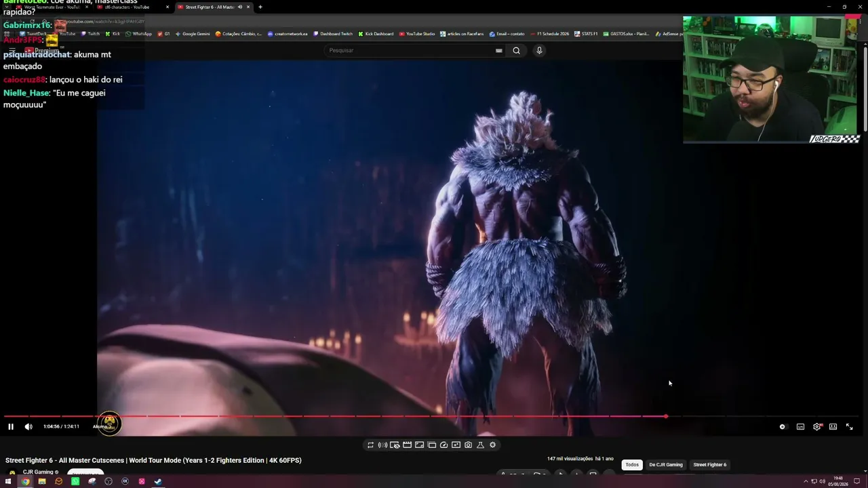Image resolution: width=868 pixels, height=488 pixels.
Task: Open Google Gemini bookmark
Action: pos(193,34)
